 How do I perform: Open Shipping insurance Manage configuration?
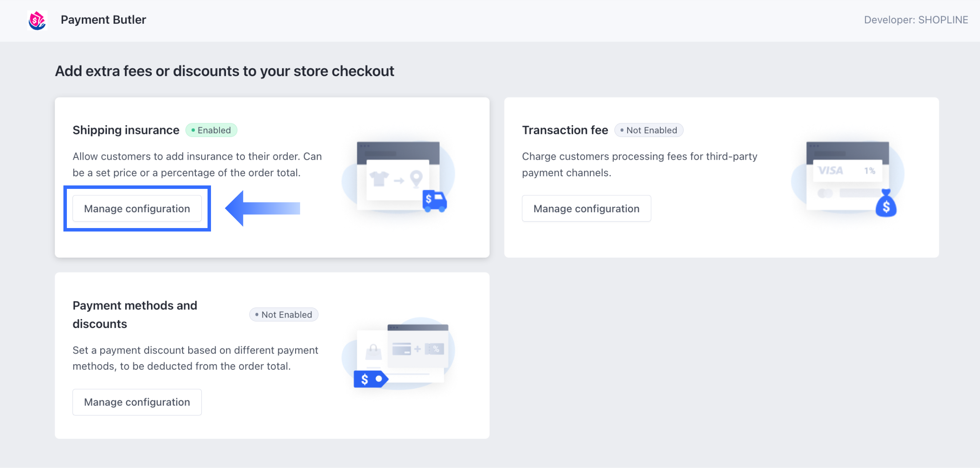(x=137, y=208)
